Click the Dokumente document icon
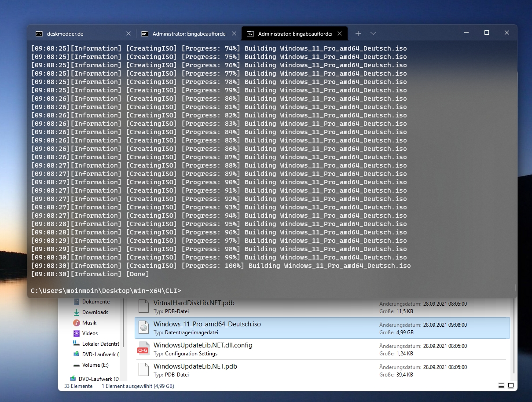Image resolution: width=532 pixels, height=402 pixels. (x=77, y=302)
